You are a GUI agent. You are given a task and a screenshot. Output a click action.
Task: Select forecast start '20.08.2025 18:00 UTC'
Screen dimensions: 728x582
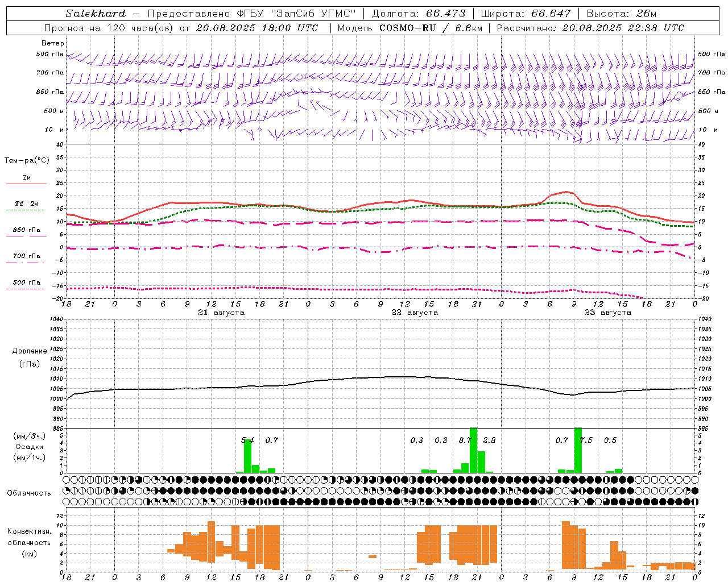pyautogui.click(x=257, y=28)
